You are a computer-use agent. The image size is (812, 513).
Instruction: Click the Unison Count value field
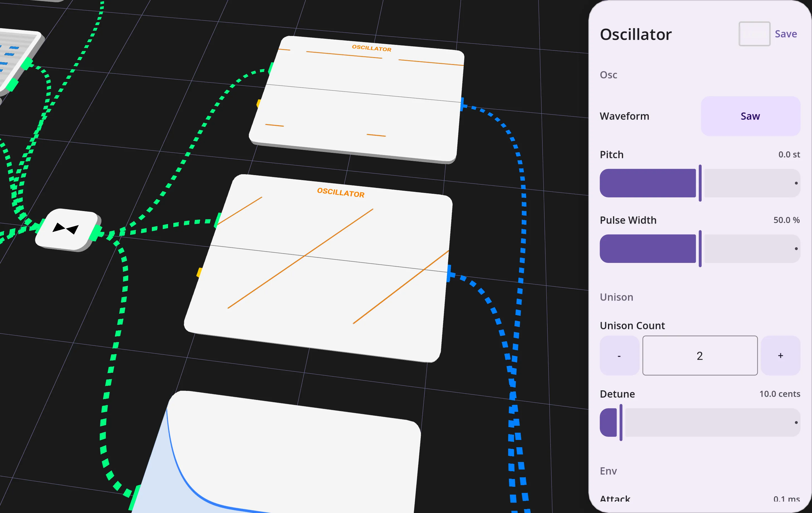point(700,355)
